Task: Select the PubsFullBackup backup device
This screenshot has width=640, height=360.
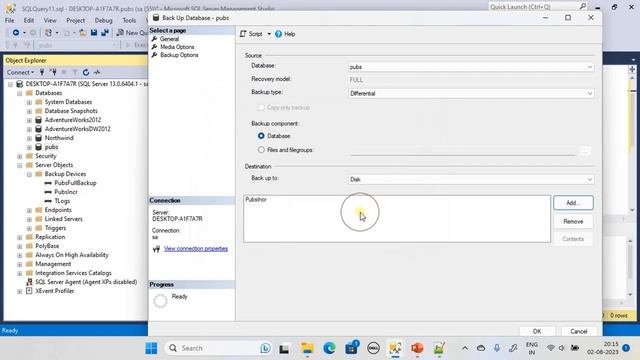Action: coord(75,183)
